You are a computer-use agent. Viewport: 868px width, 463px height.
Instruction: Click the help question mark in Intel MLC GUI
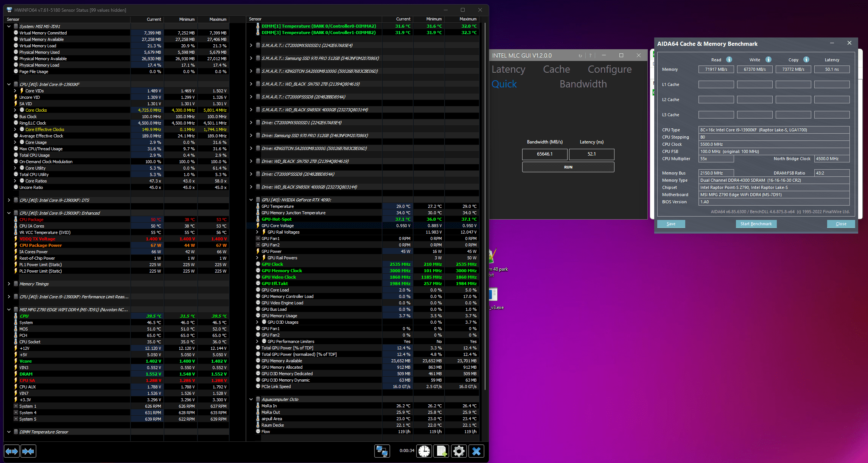pyautogui.click(x=590, y=56)
